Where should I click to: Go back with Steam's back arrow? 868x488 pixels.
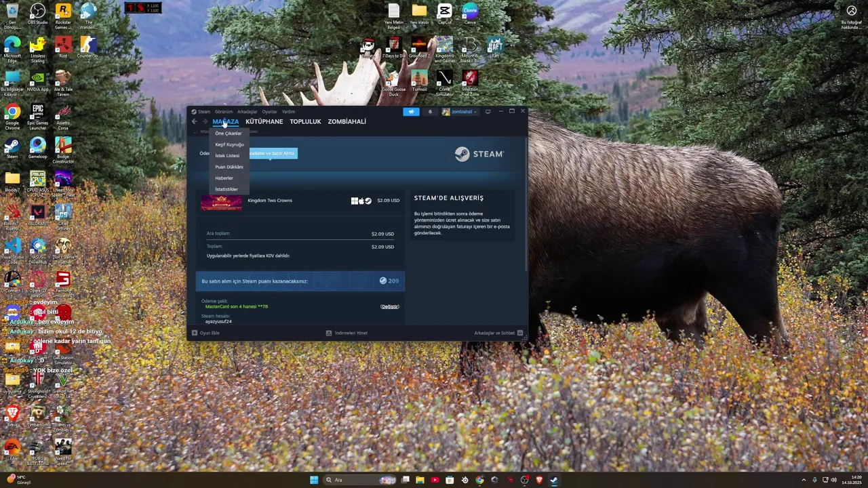click(x=195, y=121)
